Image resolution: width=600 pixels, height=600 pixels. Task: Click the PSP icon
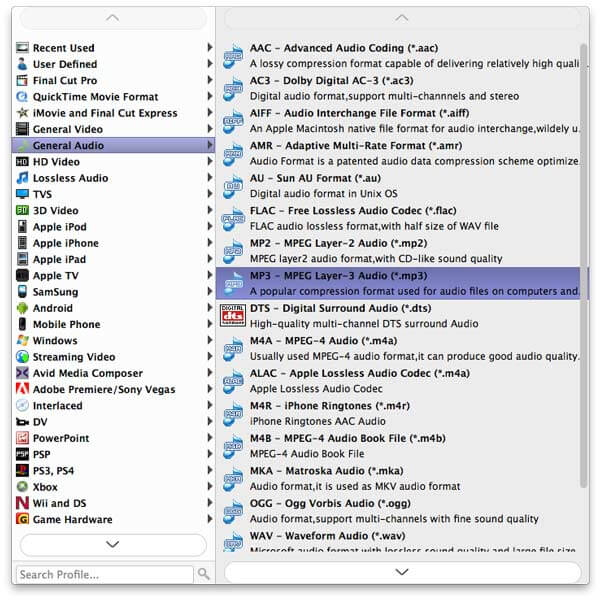(x=22, y=455)
